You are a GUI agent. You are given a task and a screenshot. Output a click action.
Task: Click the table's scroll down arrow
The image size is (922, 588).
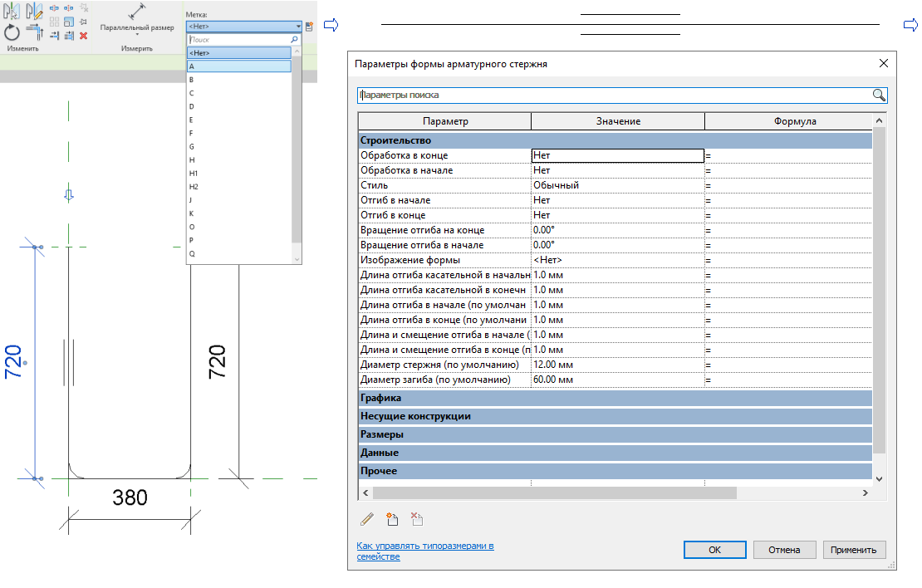pos(879,478)
